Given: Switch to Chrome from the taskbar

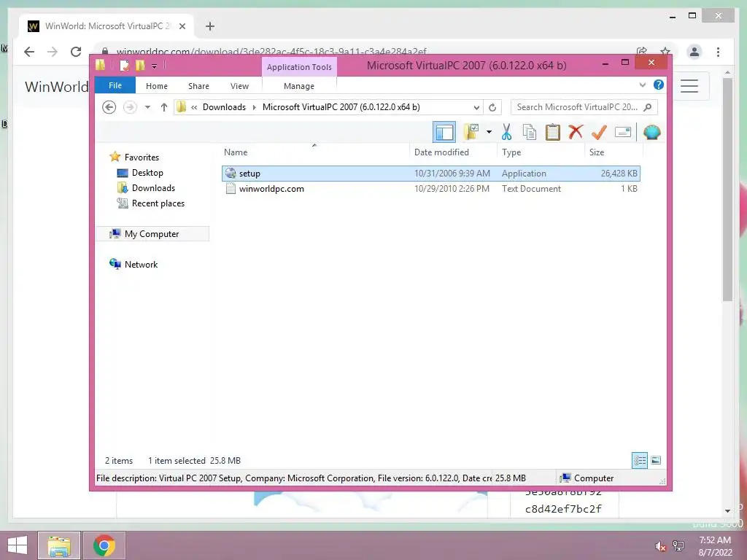Looking at the screenshot, I should (x=104, y=545).
